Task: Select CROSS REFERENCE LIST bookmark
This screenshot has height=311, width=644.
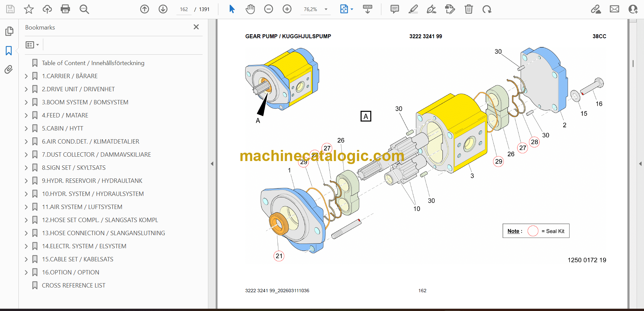Action: (73, 286)
